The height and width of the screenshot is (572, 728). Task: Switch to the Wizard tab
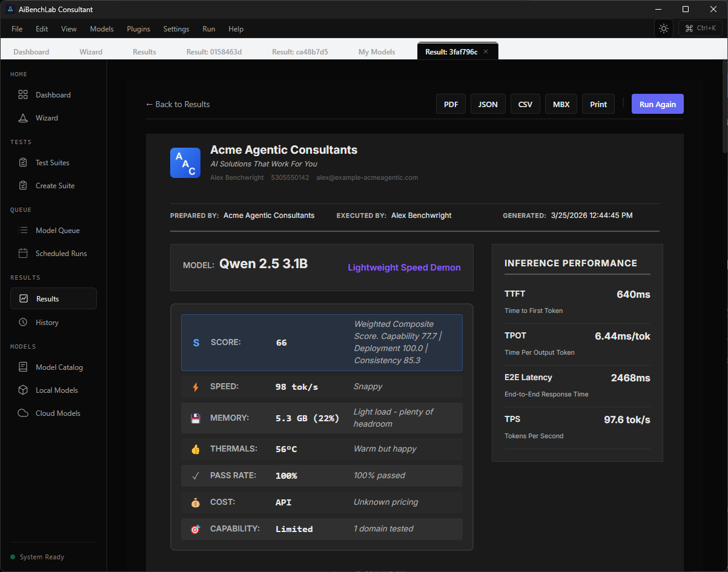91,52
